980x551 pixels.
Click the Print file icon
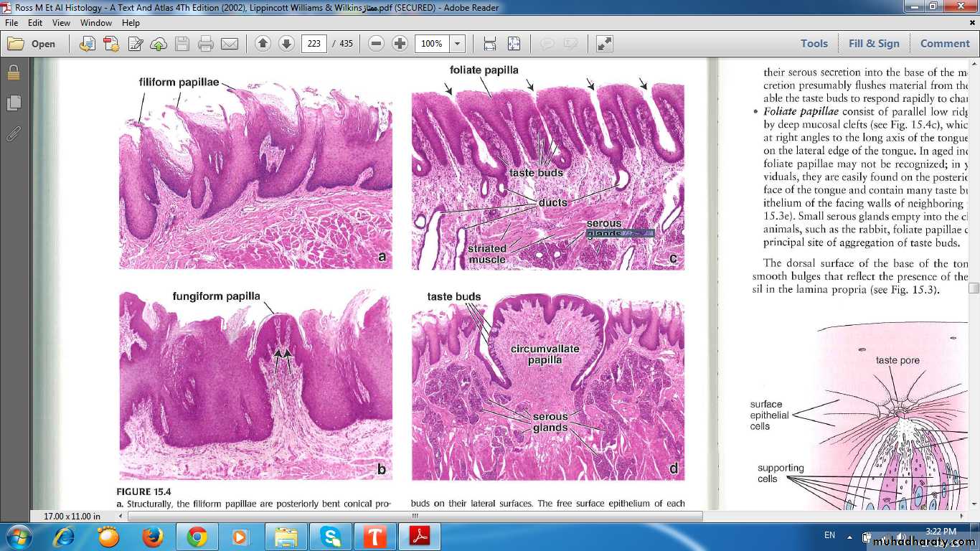click(206, 44)
